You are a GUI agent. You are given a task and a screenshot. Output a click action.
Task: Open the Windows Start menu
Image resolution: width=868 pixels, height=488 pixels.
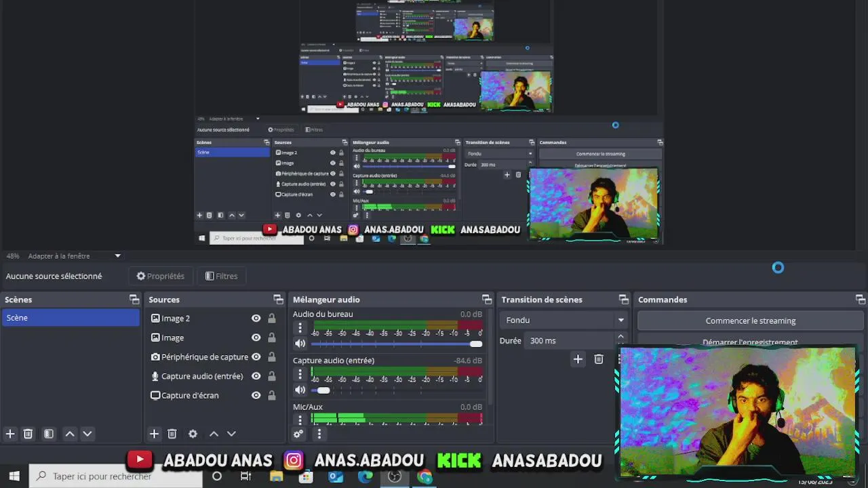coord(14,476)
